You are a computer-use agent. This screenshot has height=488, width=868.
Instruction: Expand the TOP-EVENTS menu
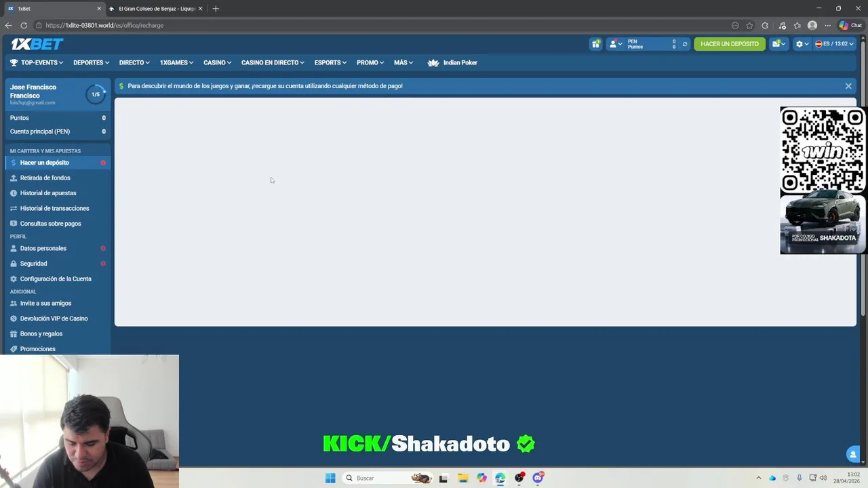[37, 62]
